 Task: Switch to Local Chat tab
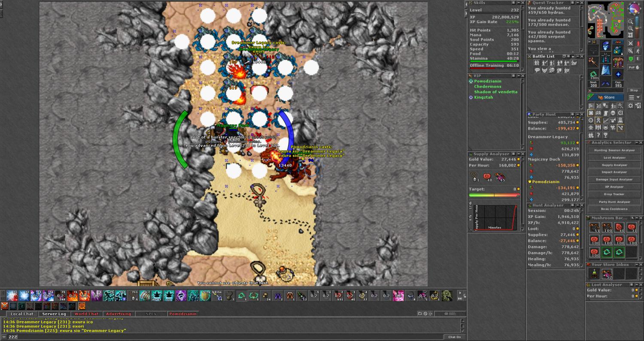click(x=22, y=314)
